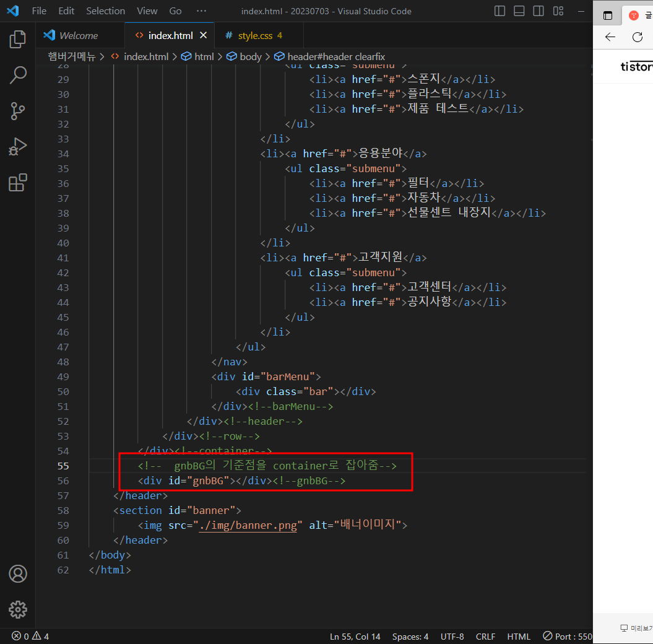The height and width of the screenshot is (644, 653).
Task: Click the text 고객지원 on line 41
Action: click(x=380, y=257)
